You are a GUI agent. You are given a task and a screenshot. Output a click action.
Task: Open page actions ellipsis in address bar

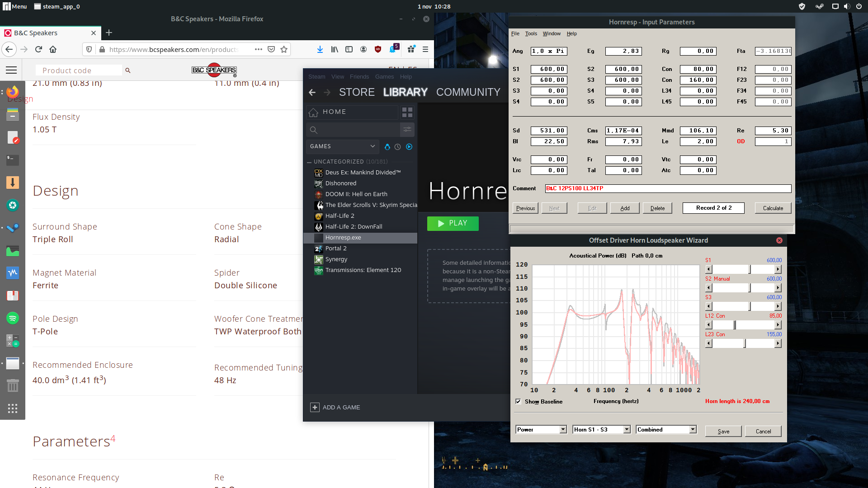coord(259,49)
